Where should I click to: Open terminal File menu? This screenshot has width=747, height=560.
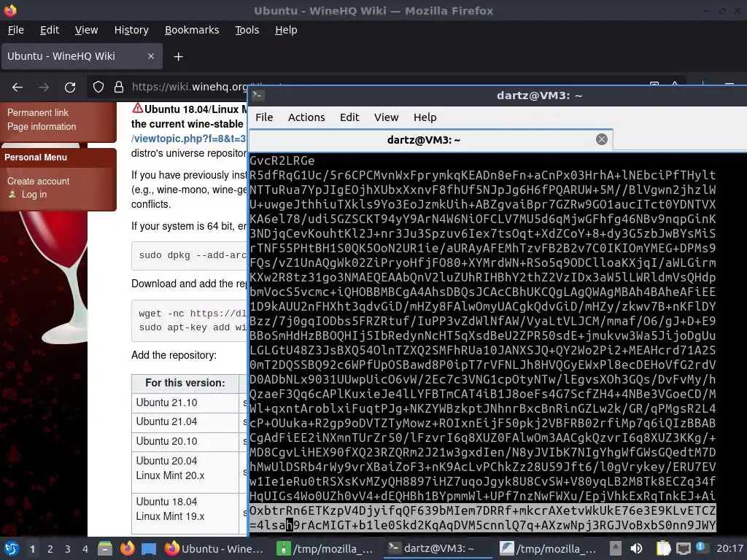tap(264, 117)
